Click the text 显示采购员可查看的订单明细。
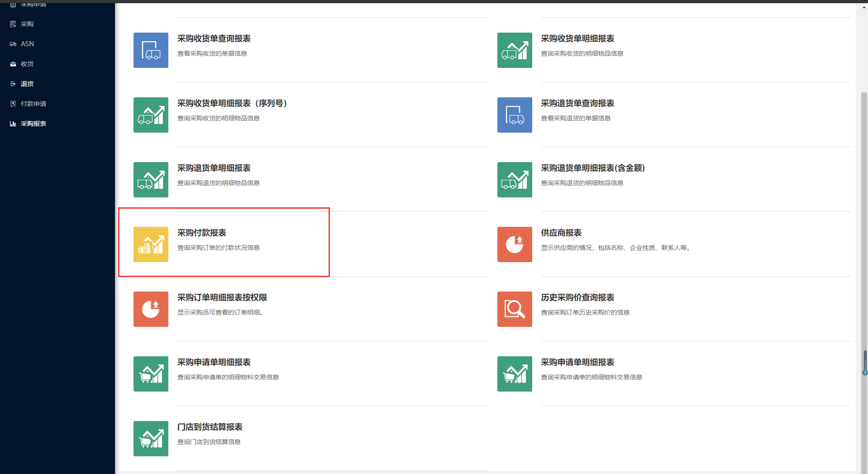The image size is (868, 474). click(x=221, y=312)
